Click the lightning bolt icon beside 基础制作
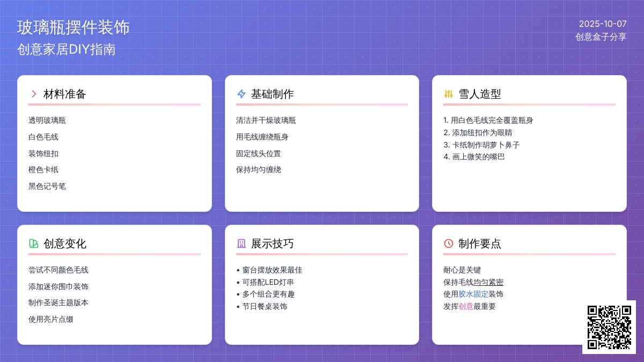This screenshot has width=644, height=362. (241, 94)
